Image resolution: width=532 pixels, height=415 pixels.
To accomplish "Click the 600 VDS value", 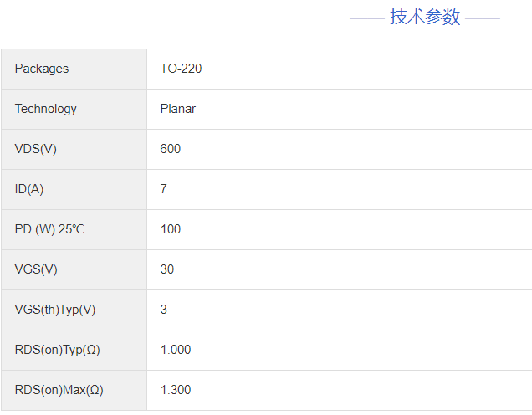I will [171, 149].
